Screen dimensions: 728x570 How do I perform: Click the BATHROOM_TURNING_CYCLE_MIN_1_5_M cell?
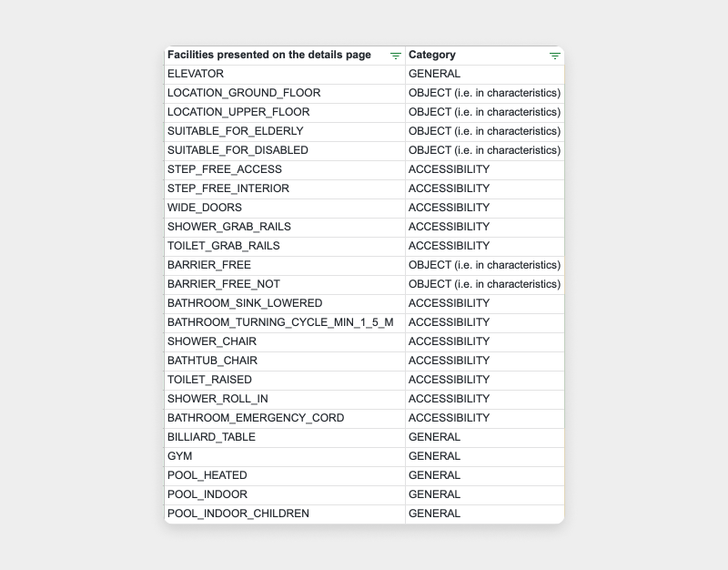click(x=285, y=322)
